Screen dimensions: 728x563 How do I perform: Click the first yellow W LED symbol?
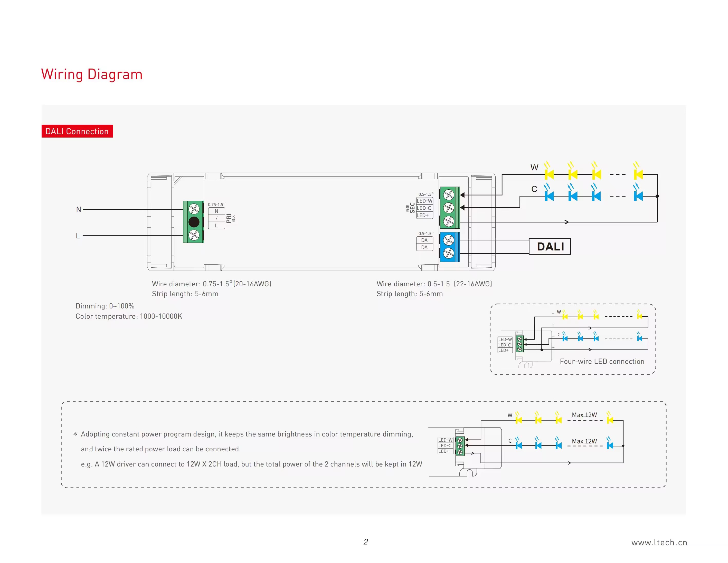click(549, 174)
